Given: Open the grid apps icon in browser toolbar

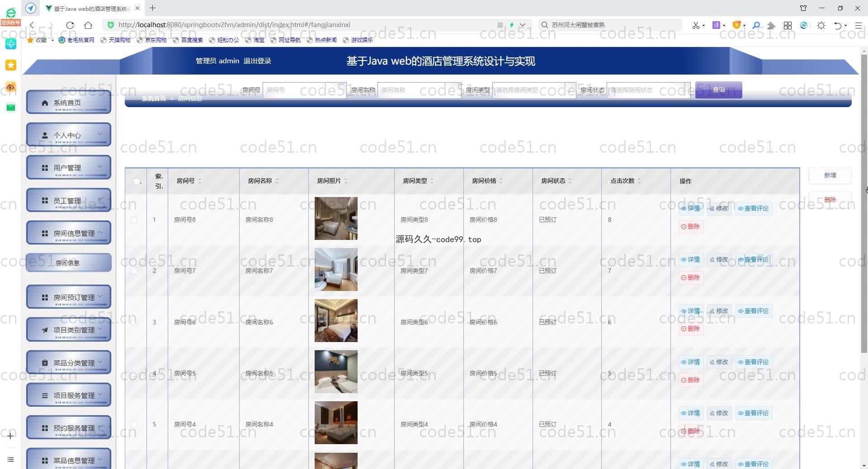Looking at the screenshot, I should point(788,25).
